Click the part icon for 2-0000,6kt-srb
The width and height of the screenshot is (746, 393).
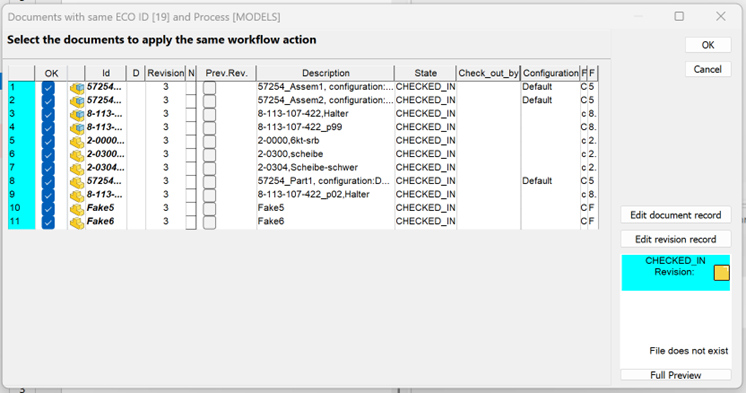point(77,141)
